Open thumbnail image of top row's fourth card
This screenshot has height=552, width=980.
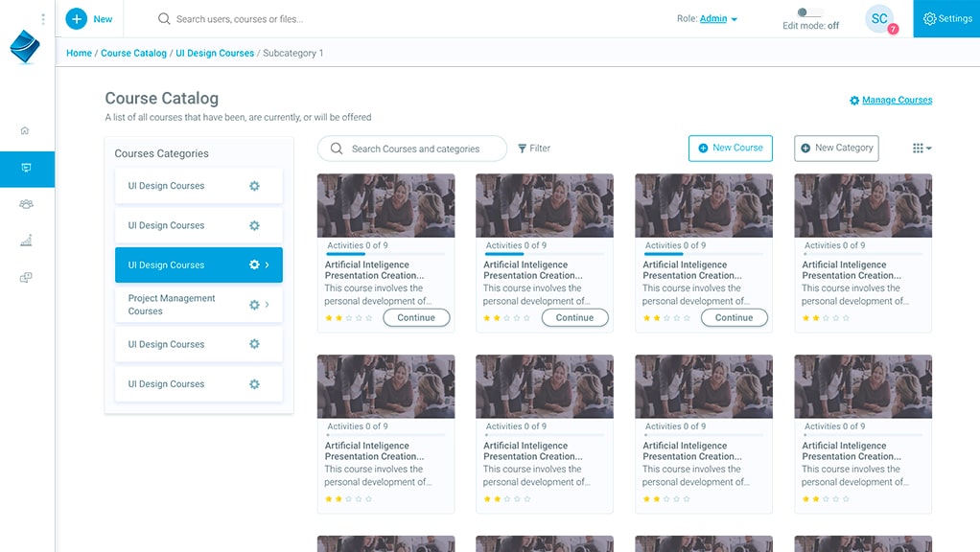point(863,205)
